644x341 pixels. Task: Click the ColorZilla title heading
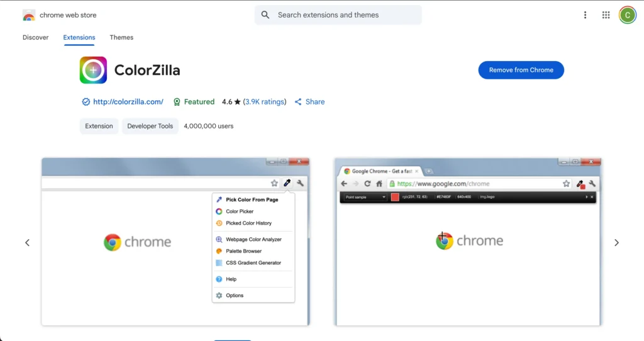click(147, 70)
